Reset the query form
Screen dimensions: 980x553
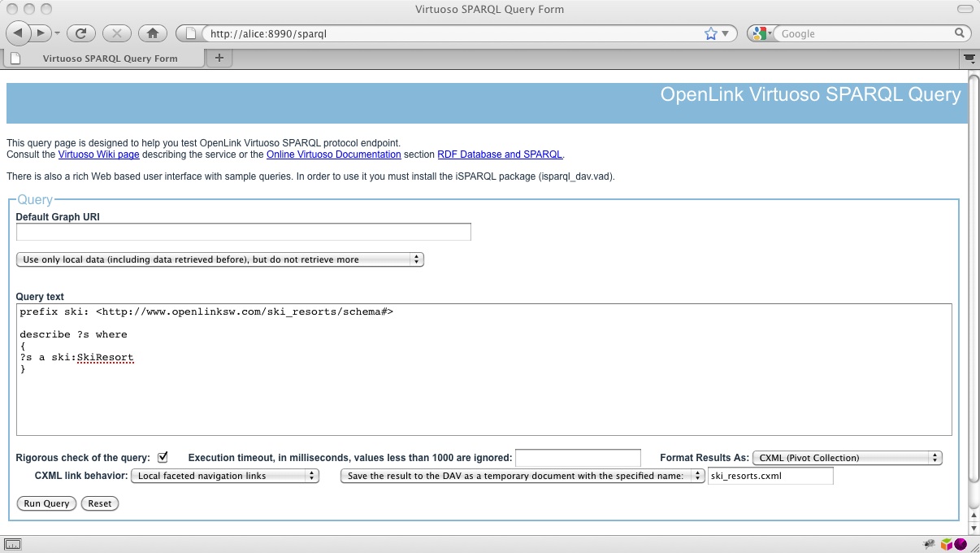point(100,503)
